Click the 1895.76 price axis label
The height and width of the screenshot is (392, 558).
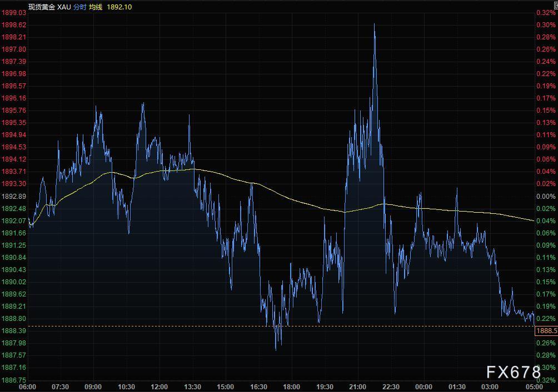[x=14, y=110]
